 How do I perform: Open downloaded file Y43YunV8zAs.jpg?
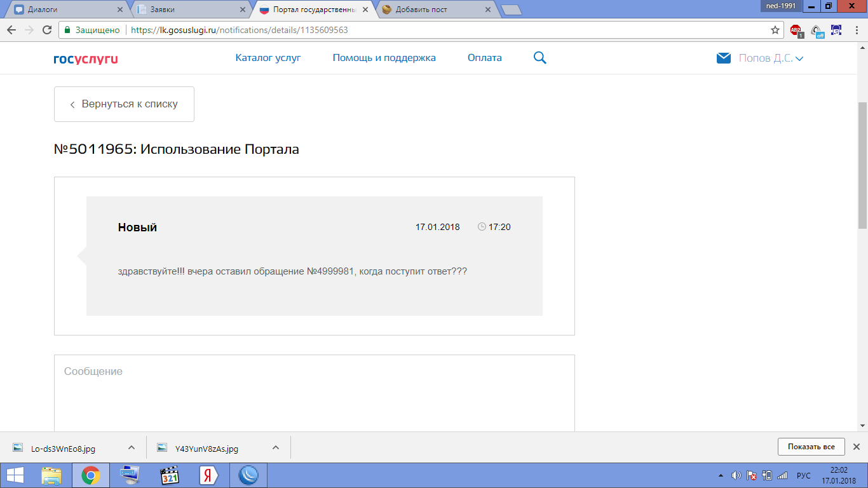(x=207, y=449)
